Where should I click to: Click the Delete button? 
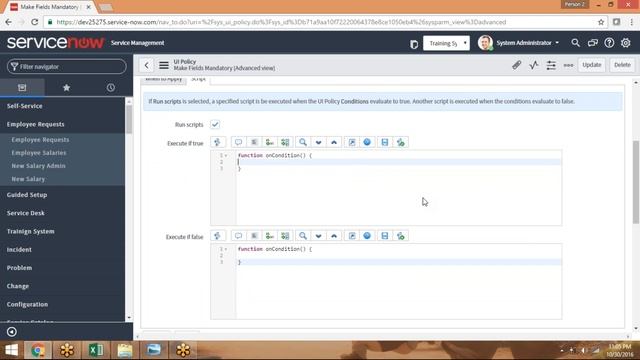pyautogui.click(x=622, y=65)
